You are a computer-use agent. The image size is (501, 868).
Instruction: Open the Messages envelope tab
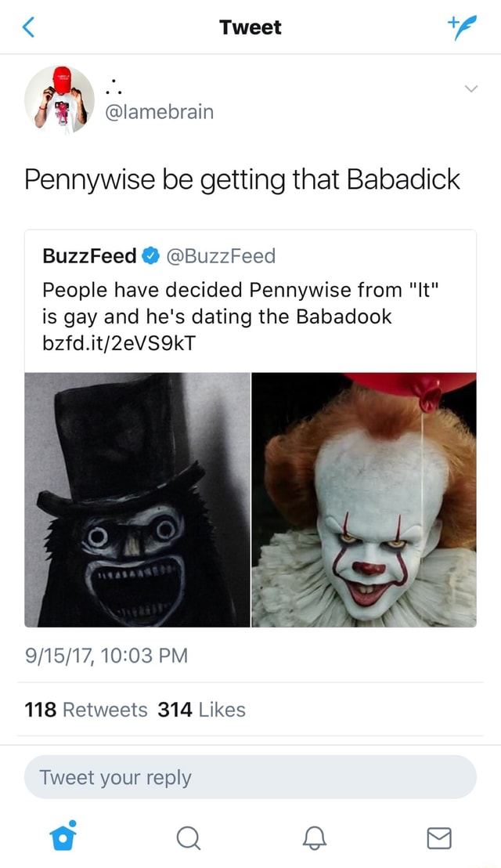pyautogui.click(x=438, y=839)
